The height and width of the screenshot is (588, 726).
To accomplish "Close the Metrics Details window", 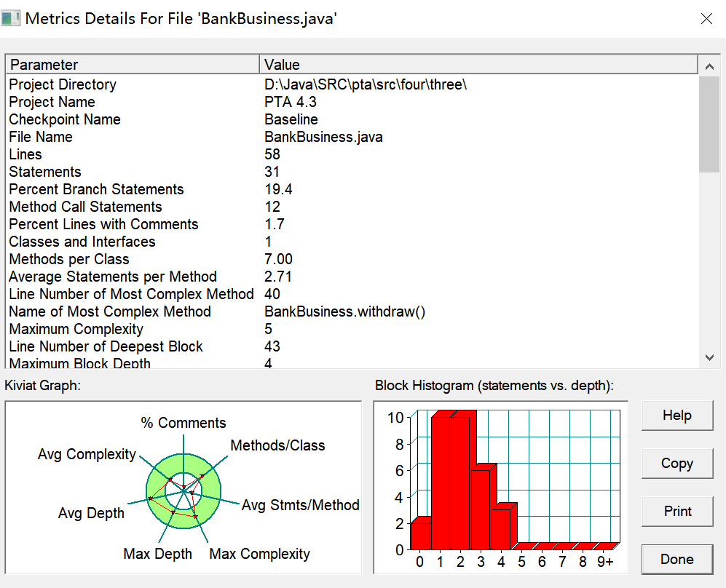I will [x=706, y=18].
